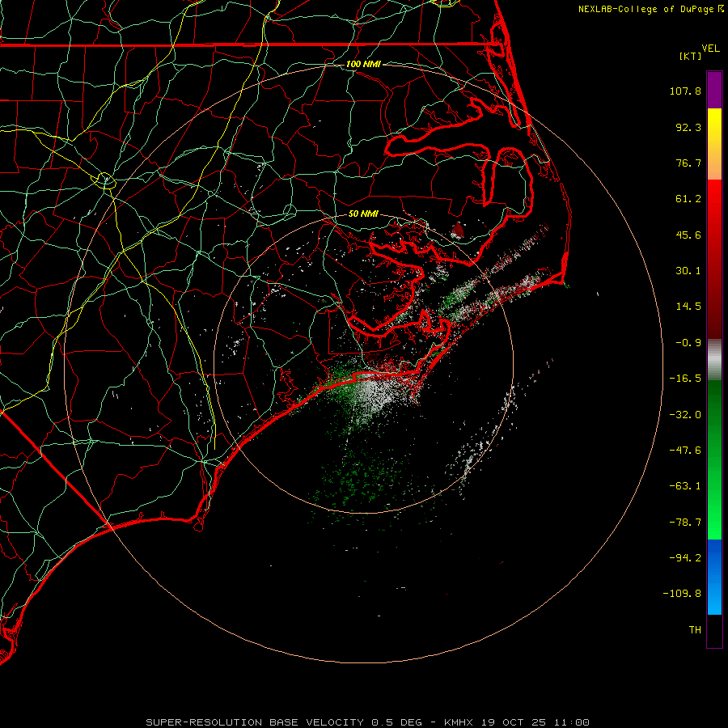Click the purple segment of the color bar
The height and width of the screenshot is (728, 728).
[714, 90]
